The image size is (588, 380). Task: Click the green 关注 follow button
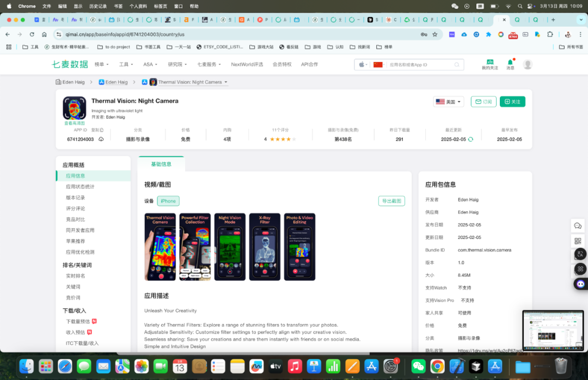click(512, 102)
